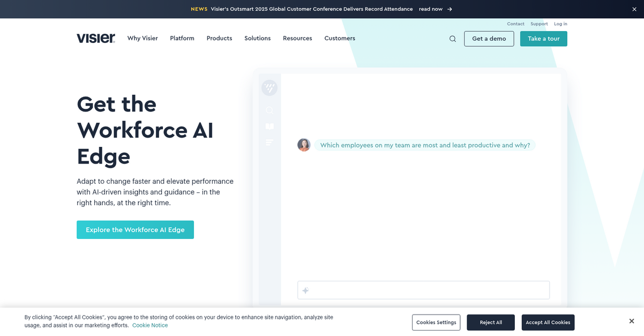Image resolution: width=644 pixels, height=336 pixels.
Task: Click the Take a tour button
Action: (x=543, y=39)
